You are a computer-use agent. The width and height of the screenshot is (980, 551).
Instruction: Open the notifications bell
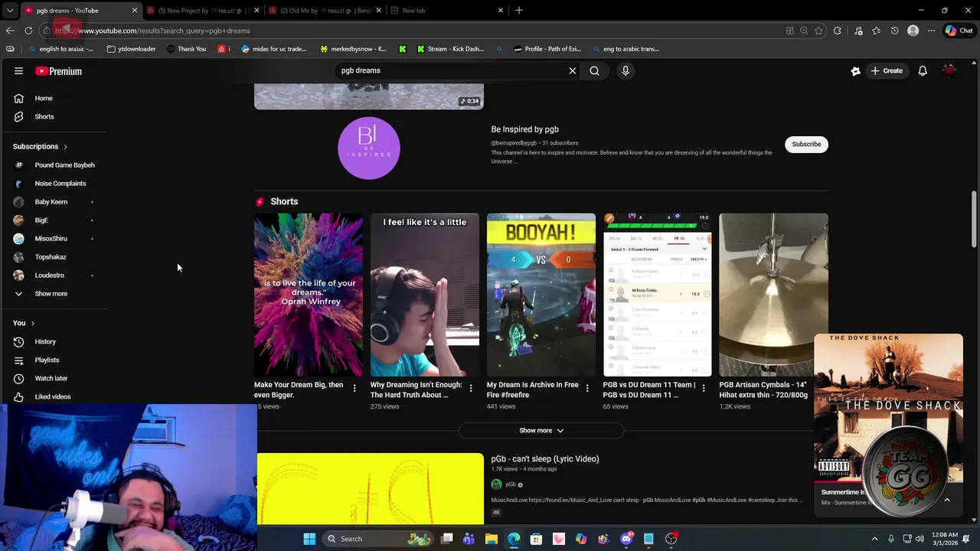pos(923,70)
